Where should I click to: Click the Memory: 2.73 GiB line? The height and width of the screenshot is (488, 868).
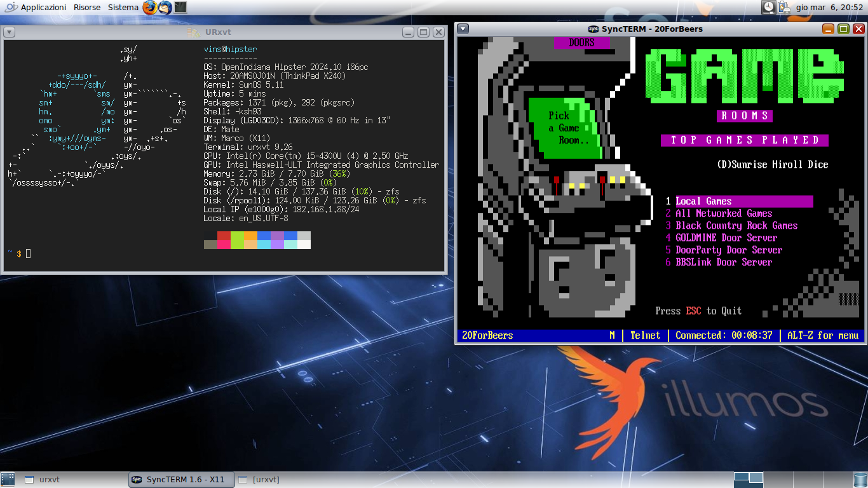click(x=276, y=173)
